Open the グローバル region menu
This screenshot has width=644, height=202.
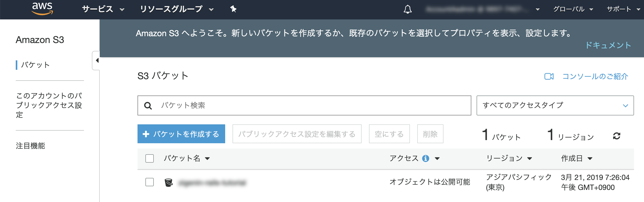(573, 9)
